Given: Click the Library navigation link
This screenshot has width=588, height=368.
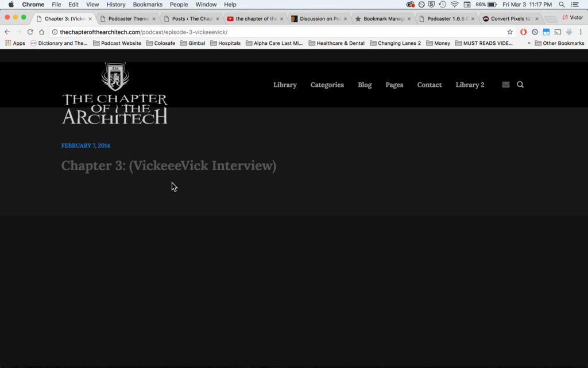Looking at the screenshot, I should tap(285, 85).
